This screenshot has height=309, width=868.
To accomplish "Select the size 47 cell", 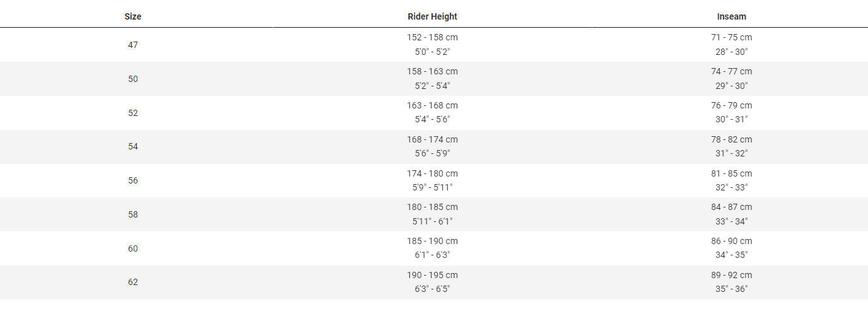I will point(132,45).
